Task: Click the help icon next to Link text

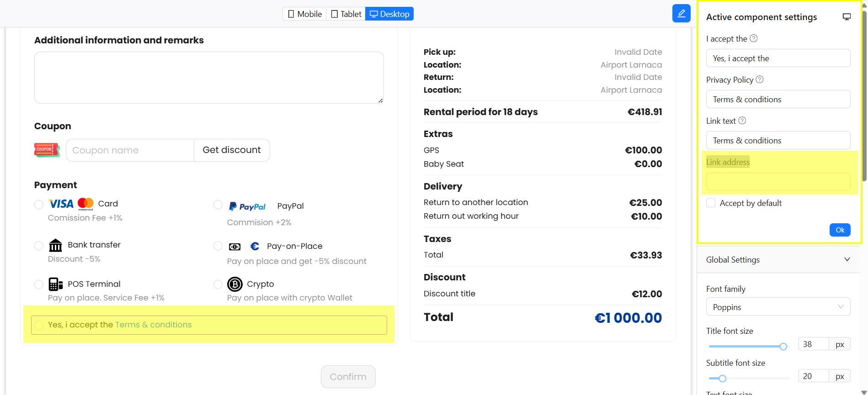Action: pyautogui.click(x=742, y=121)
